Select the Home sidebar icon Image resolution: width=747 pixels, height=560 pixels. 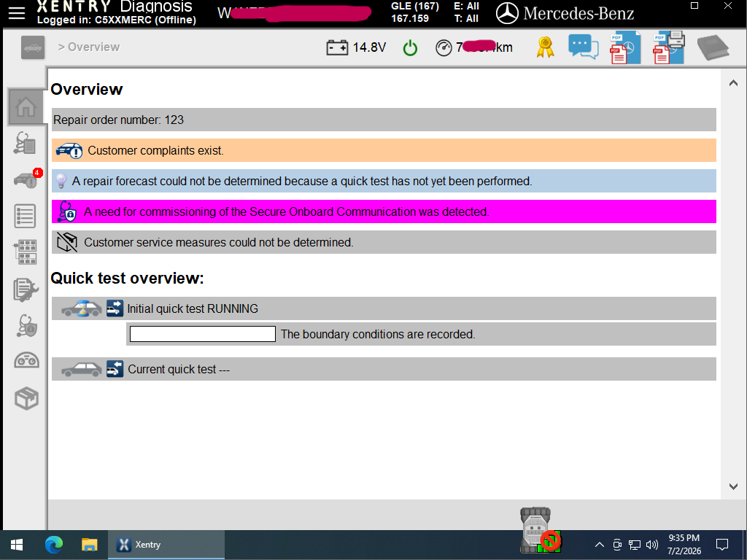[x=26, y=106]
